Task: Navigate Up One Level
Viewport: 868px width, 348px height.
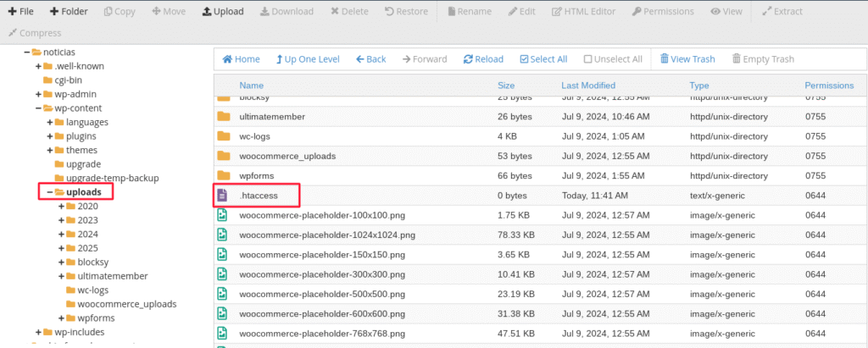Action: 308,59
